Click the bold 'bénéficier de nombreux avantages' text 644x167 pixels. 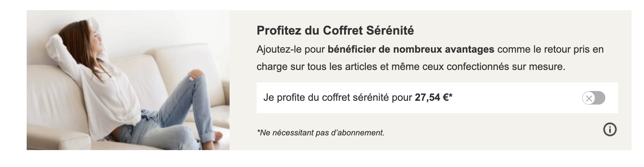(411, 50)
